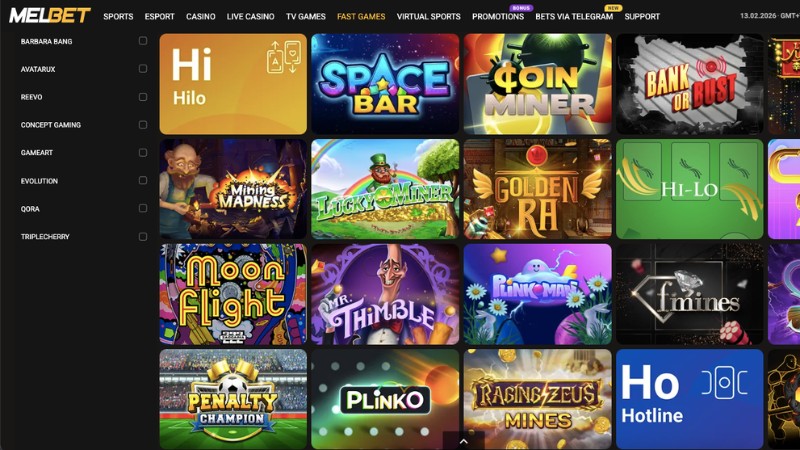Open the Fast Games tab
The height and width of the screenshot is (450, 800).
[361, 16]
